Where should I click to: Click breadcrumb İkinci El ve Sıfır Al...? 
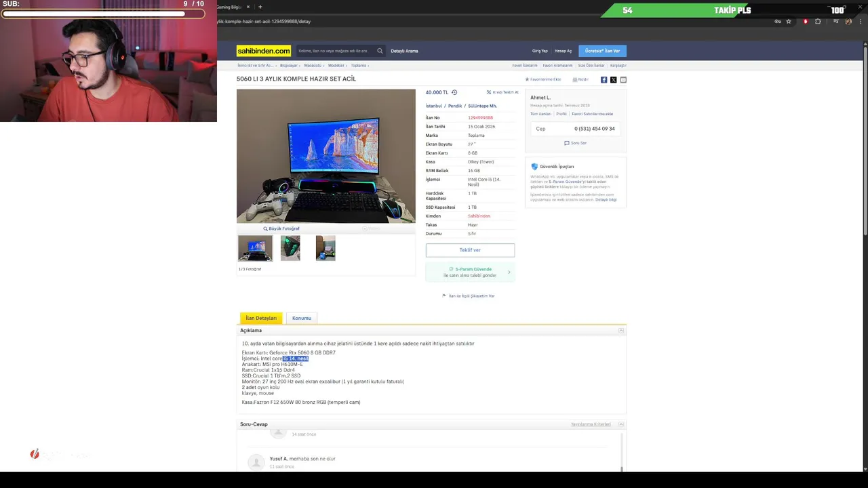(x=256, y=66)
